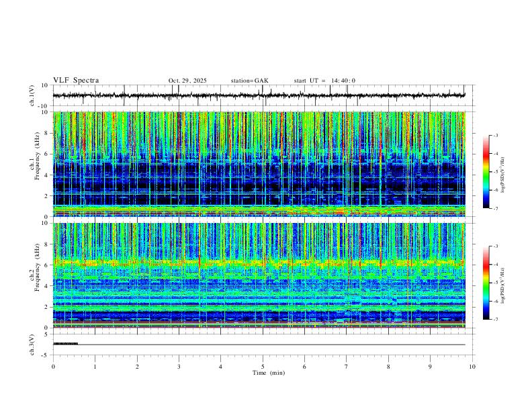Click the "station=GAK" label
The image size is (532, 411).
tap(249, 81)
